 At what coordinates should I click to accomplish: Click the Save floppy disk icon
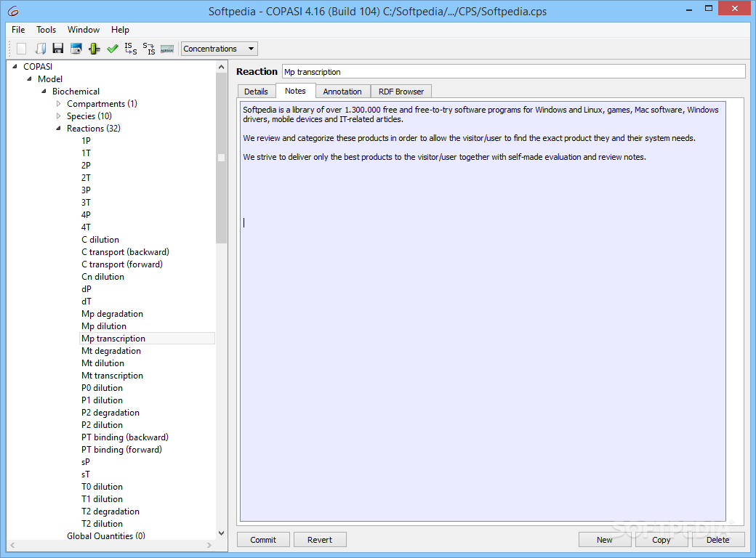[x=58, y=49]
